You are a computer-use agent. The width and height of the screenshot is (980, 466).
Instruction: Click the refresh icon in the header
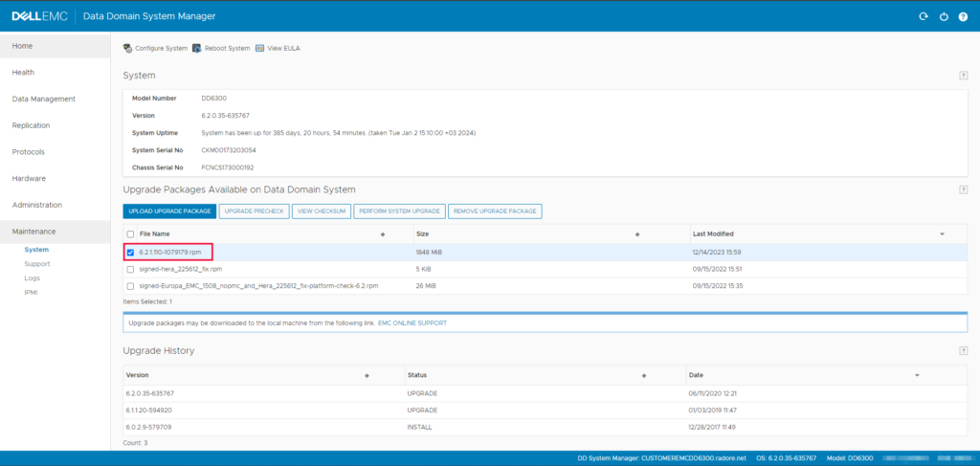coord(923,16)
